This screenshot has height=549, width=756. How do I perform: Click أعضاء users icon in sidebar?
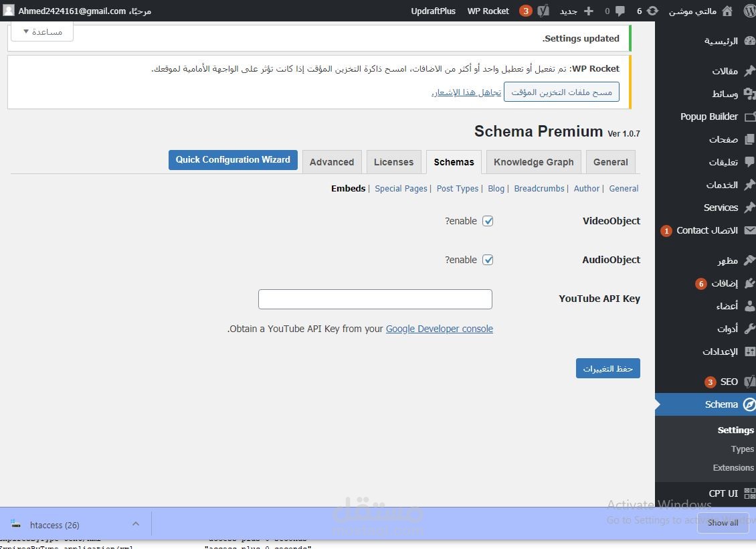pyautogui.click(x=750, y=306)
